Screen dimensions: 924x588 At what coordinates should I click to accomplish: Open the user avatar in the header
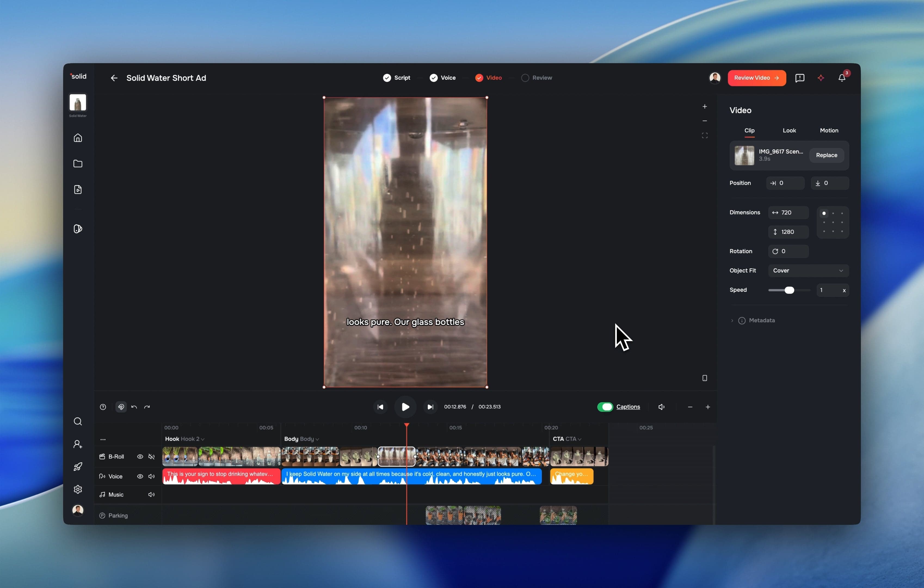pyautogui.click(x=715, y=78)
